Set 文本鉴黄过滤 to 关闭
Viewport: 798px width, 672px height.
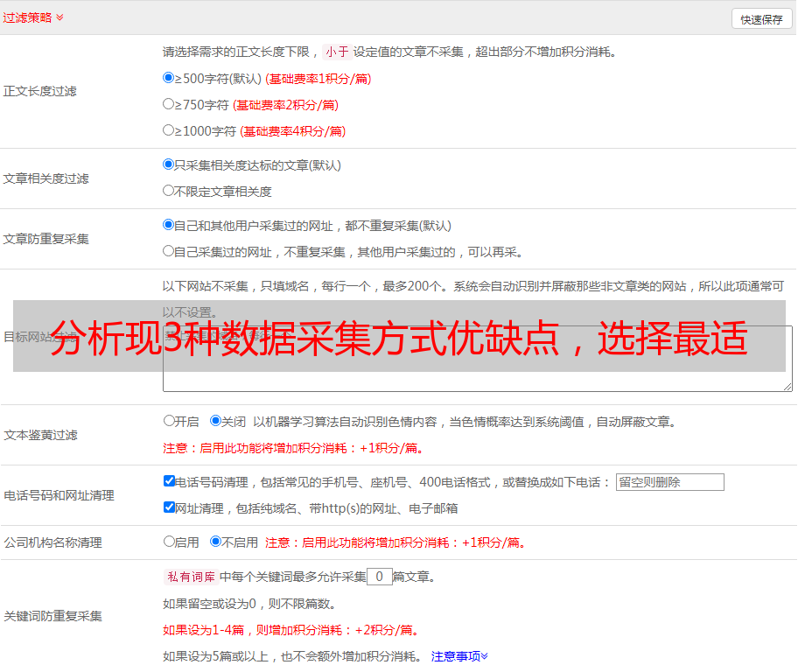216,421
